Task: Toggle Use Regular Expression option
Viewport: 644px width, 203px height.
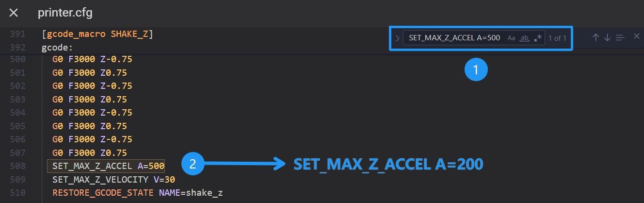Action: 537,38
